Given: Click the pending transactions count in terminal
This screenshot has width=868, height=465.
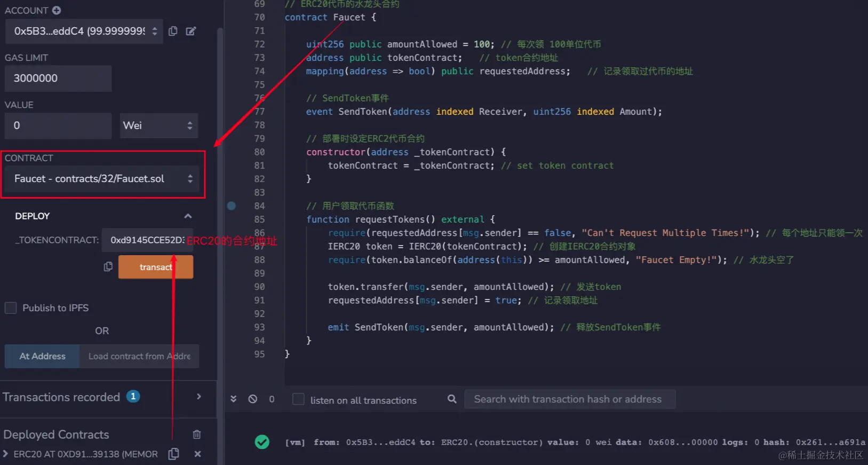Looking at the screenshot, I should (272, 399).
